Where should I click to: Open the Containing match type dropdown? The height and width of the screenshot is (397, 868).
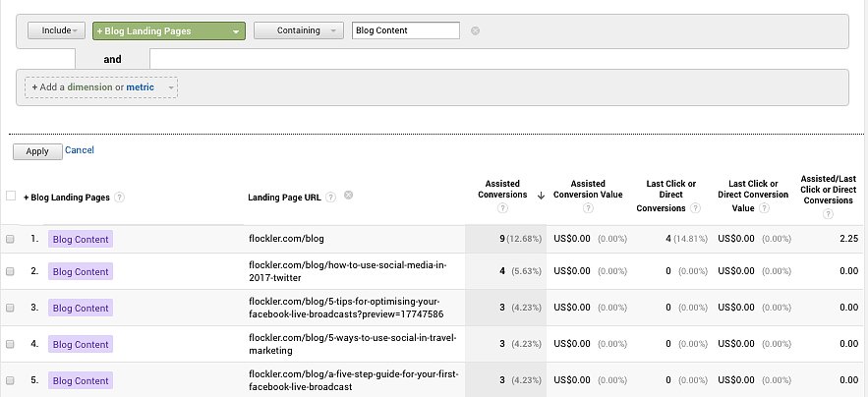point(299,30)
